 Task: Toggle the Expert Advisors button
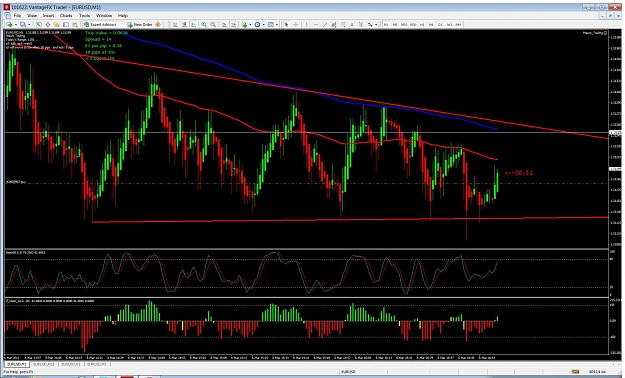tap(99, 24)
